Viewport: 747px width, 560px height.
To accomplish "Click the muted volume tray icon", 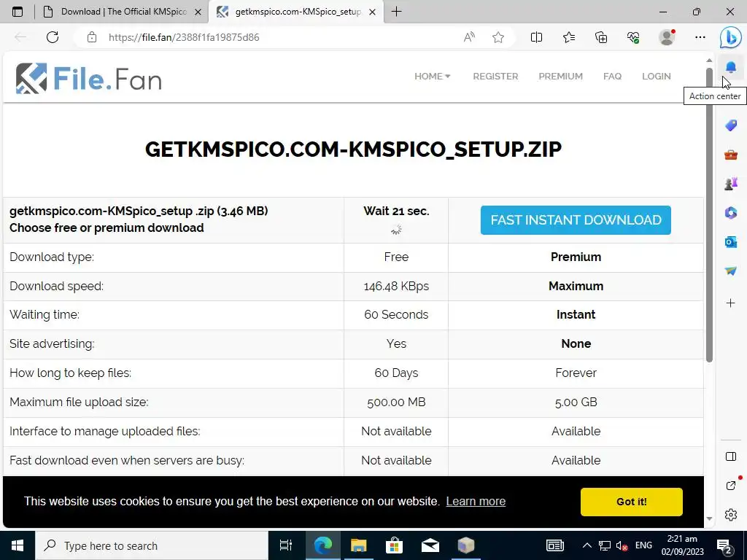I will coord(622,545).
